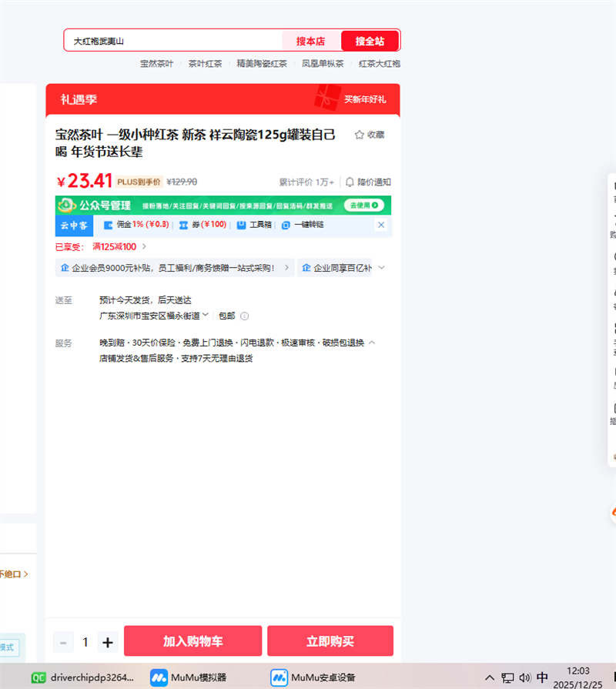Image resolution: width=616 pixels, height=689 pixels.
Task: Open the 福永街道 delivery address dropdown
Action: tap(204, 316)
